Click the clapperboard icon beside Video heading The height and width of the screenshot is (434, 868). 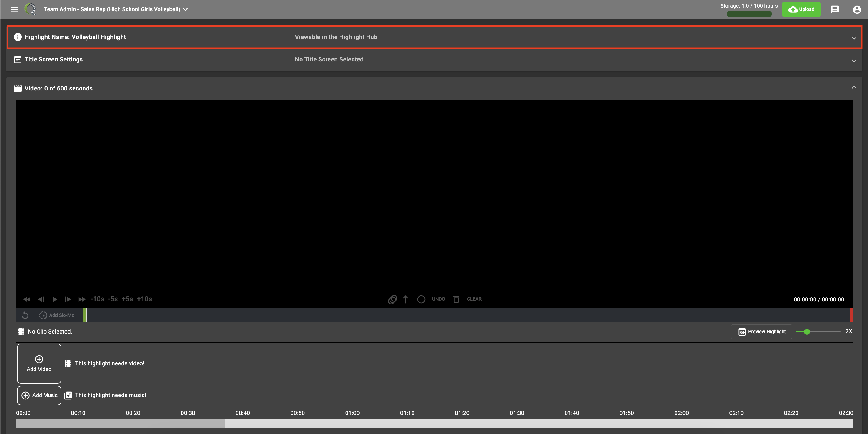point(18,88)
